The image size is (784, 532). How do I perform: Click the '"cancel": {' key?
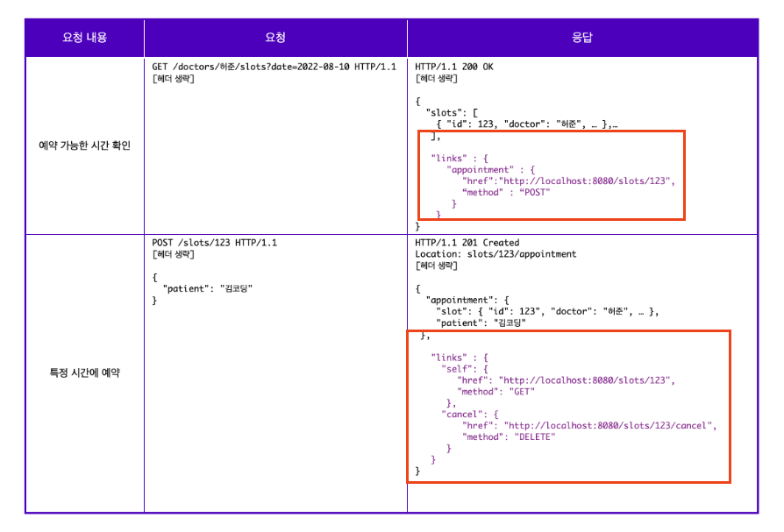point(469,415)
